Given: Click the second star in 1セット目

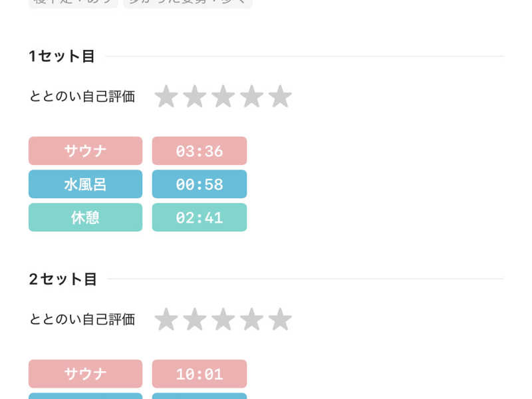Looking at the screenshot, I should point(194,96).
